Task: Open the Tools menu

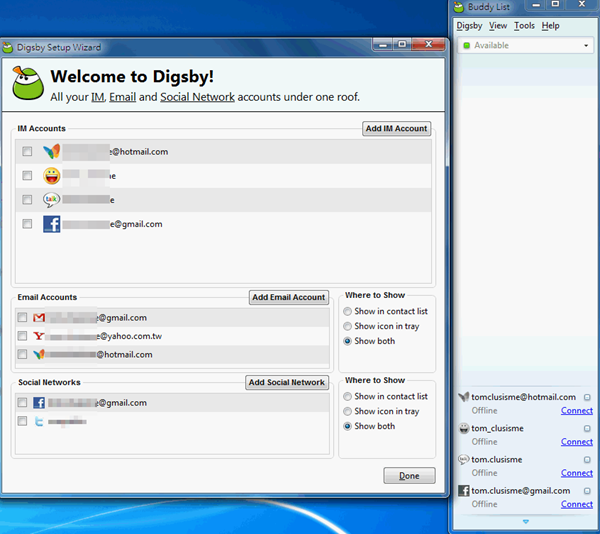Action: 524,26
